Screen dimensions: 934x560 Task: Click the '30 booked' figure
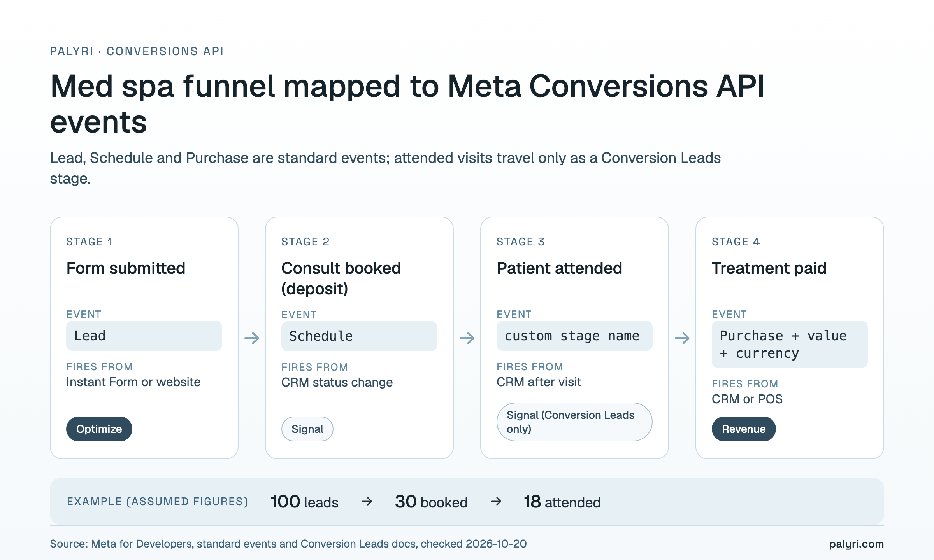(431, 502)
